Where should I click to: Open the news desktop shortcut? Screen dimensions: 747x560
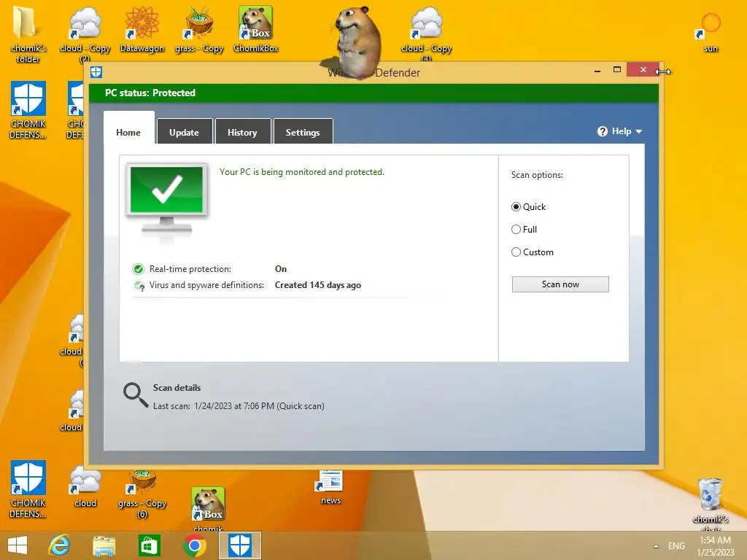point(330,486)
